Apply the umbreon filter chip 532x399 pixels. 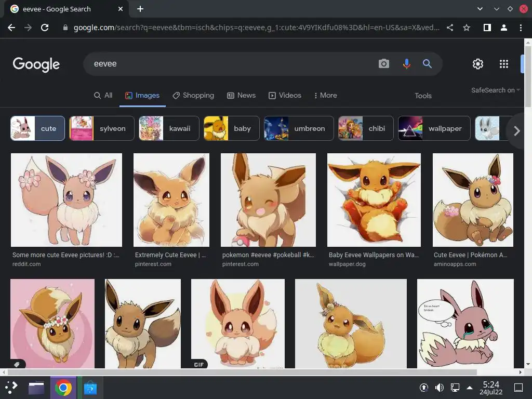(299, 128)
